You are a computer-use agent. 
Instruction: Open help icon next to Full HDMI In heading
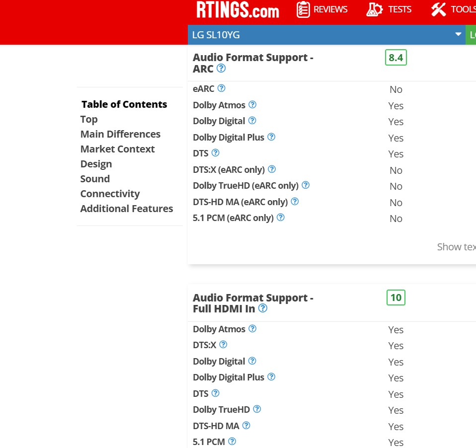(263, 308)
